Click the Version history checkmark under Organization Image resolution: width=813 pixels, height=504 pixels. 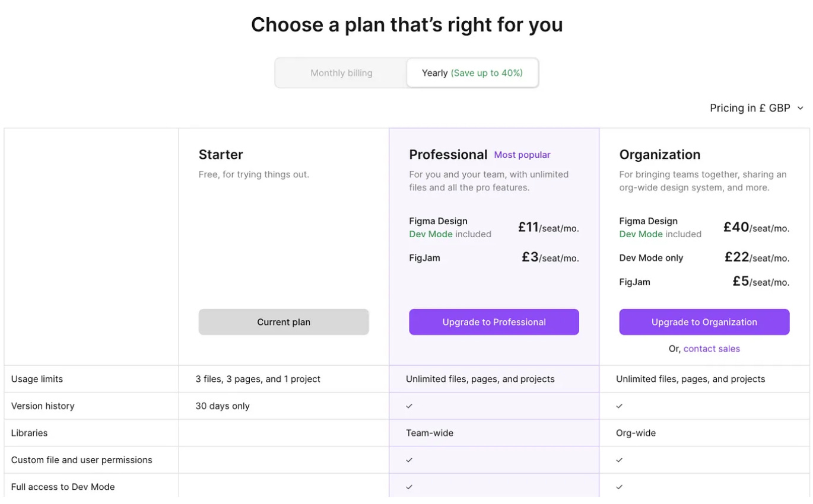coord(619,406)
